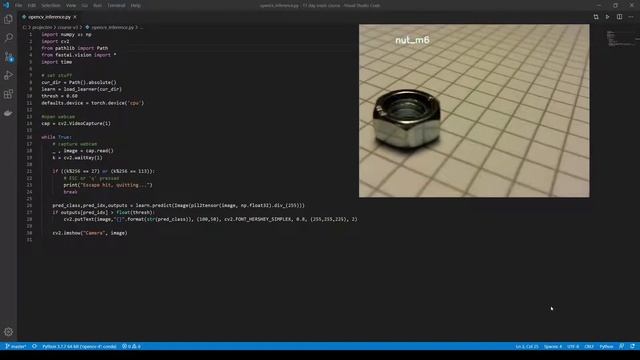Click the if outputs[pred_idx] > float(thresh) line
640x360 pixels.
pos(103,212)
